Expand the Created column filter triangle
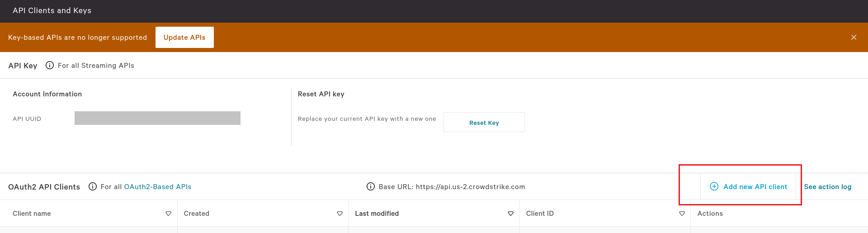 tap(340, 214)
